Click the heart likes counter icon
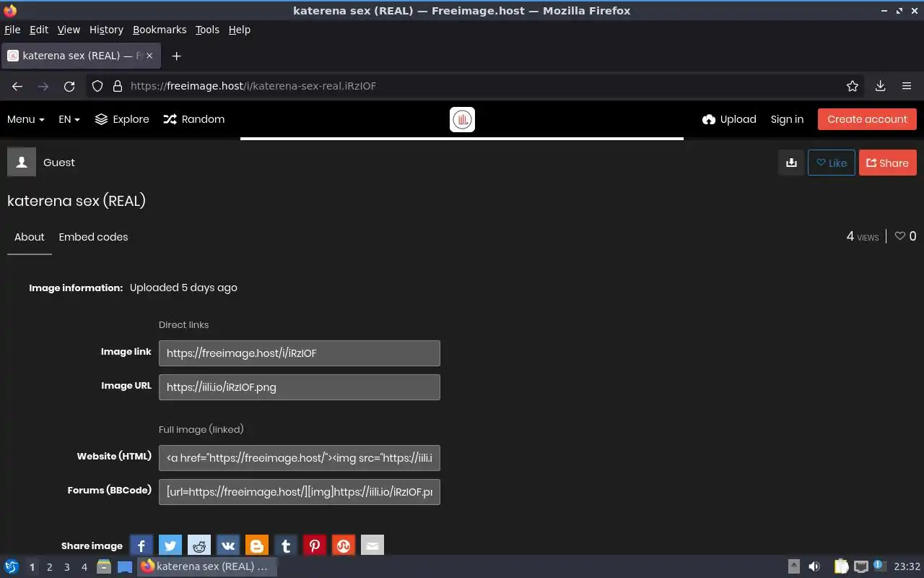The image size is (924, 578). [900, 236]
